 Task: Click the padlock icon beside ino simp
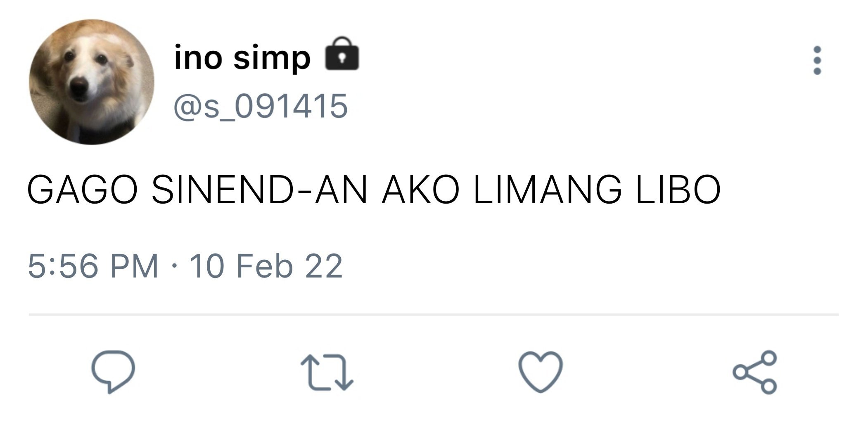[x=342, y=54]
